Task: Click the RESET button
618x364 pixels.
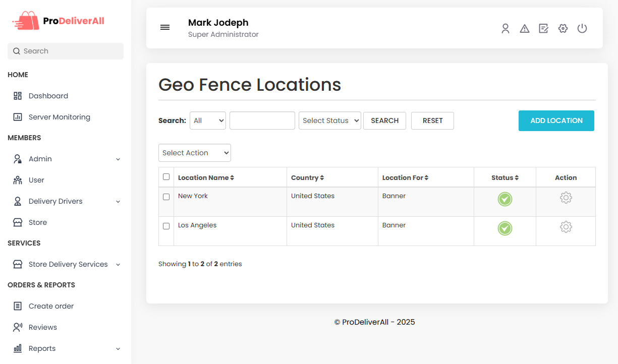Action: pos(432,120)
